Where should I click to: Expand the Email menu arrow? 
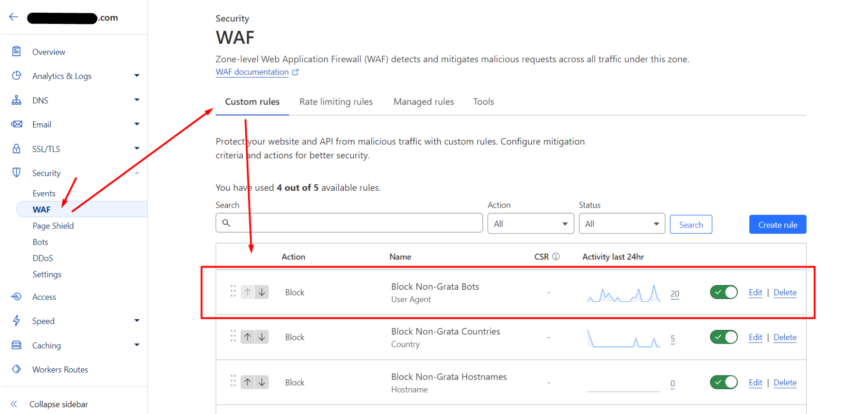point(137,124)
